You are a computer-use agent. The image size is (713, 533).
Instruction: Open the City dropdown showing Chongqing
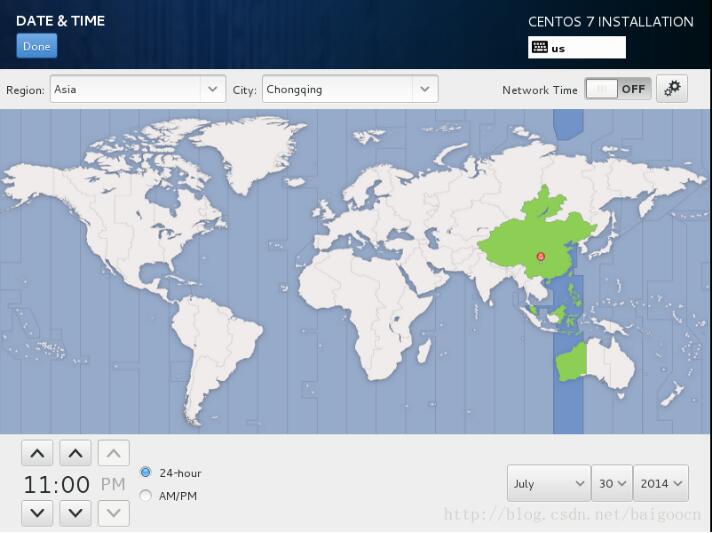350,89
